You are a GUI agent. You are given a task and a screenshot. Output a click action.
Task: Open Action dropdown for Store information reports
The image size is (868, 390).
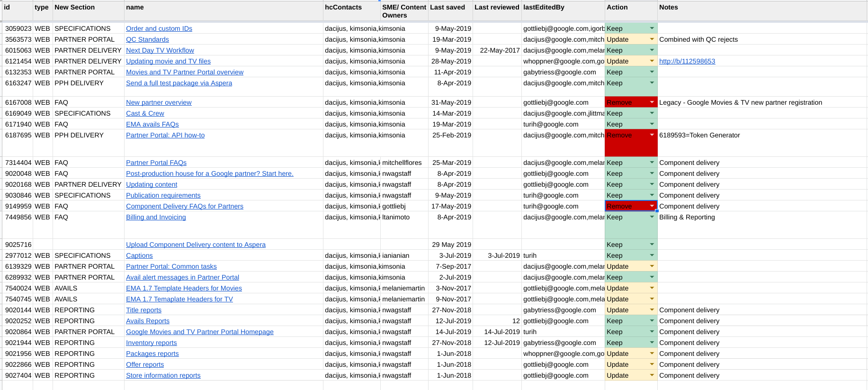[x=652, y=375]
